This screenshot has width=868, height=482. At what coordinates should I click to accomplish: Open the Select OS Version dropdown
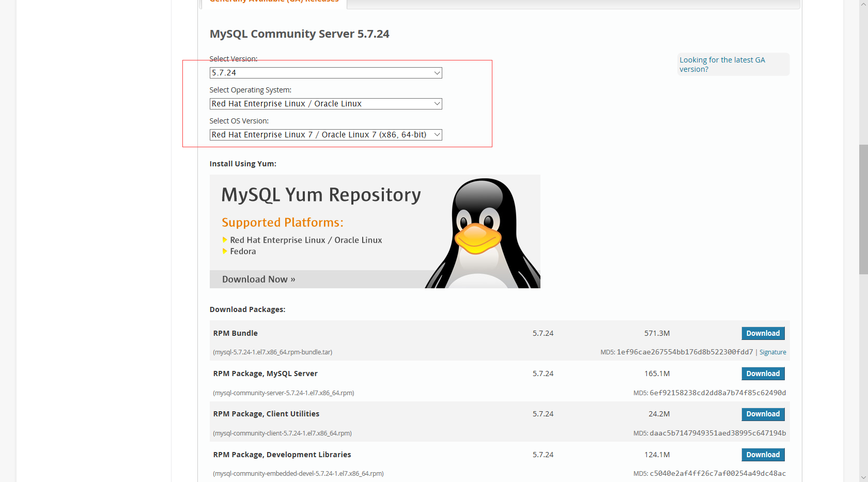click(x=326, y=135)
